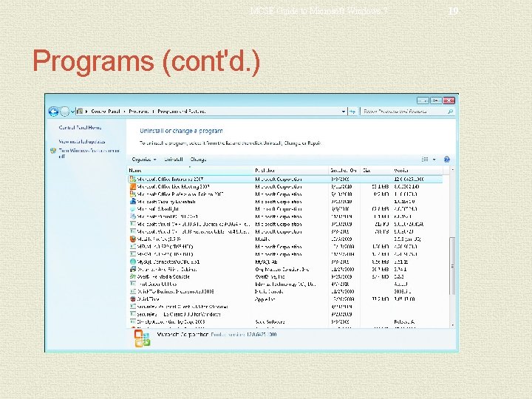
Task: Expand the view options dropdown arrow
Action: click(434, 160)
